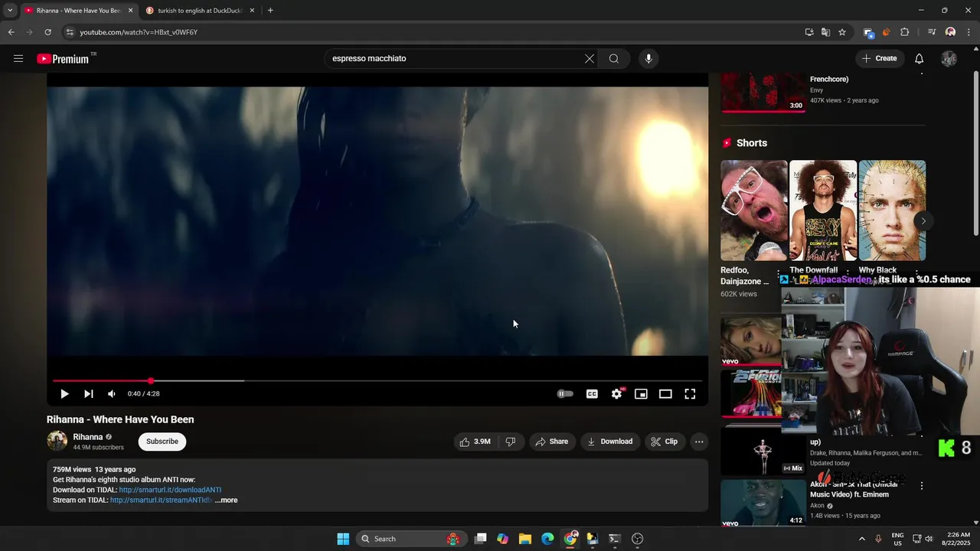
Task: Open the media controls toolbar icon
Action: pyautogui.click(x=932, y=32)
